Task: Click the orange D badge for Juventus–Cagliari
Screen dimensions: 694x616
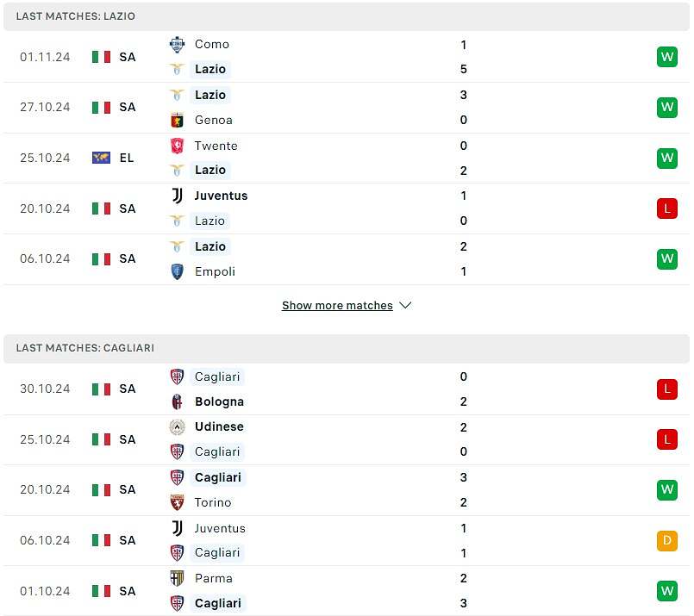Action: [667, 540]
